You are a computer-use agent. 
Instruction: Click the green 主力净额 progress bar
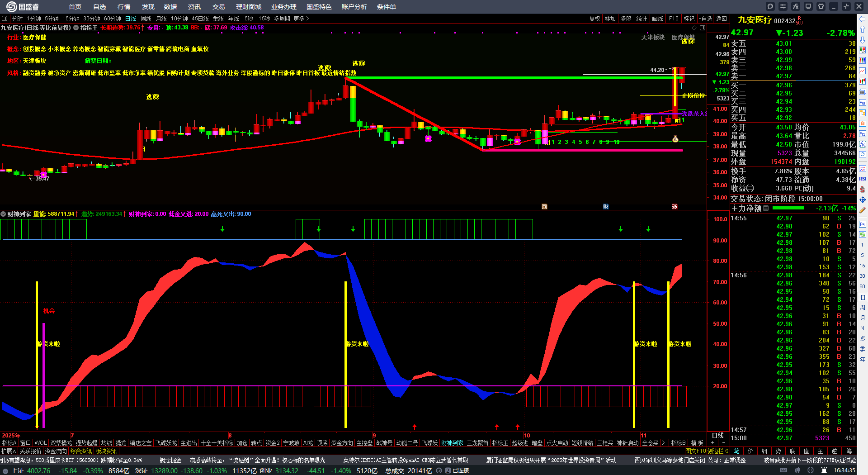(x=788, y=208)
